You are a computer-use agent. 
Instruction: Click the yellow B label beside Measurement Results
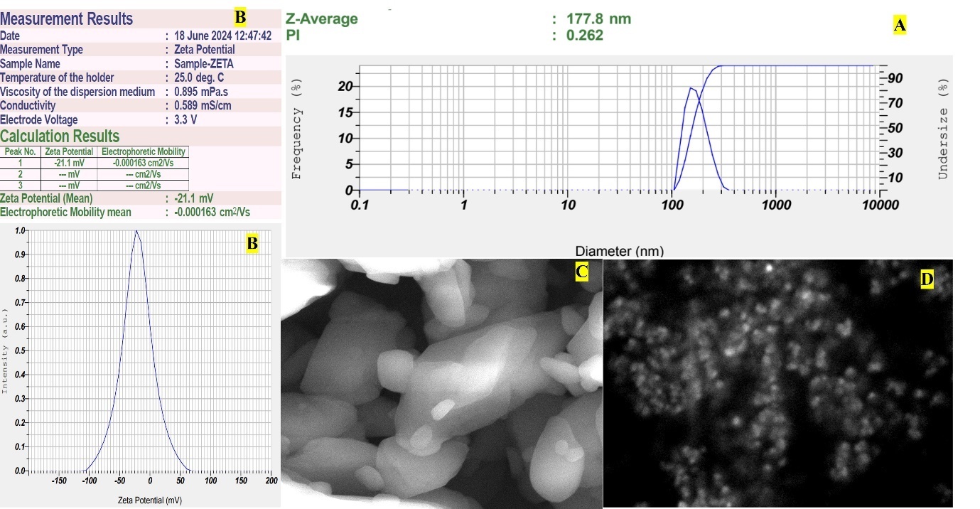[240, 16]
